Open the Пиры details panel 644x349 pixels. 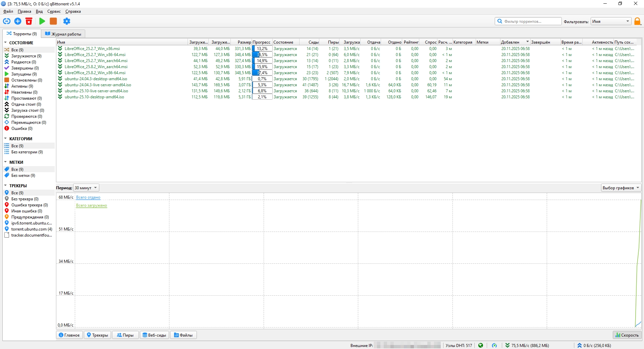pyautogui.click(x=125, y=335)
